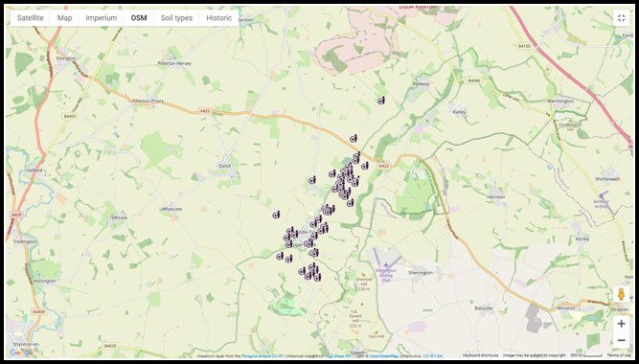Click the Radway place label
Image resolution: width=639 pixels, height=364 pixels.
click(422, 84)
